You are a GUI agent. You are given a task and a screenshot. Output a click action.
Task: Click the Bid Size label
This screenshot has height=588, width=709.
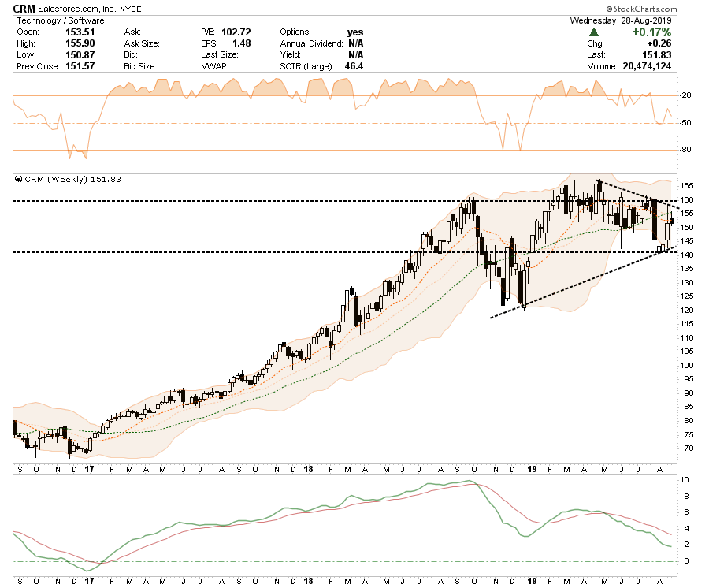point(140,66)
